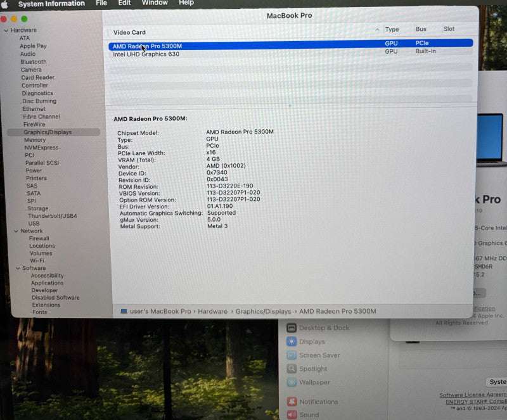Select Diagnostics in sidebar
The height and width of the screenshot is (420, 507).
point(37,93)
